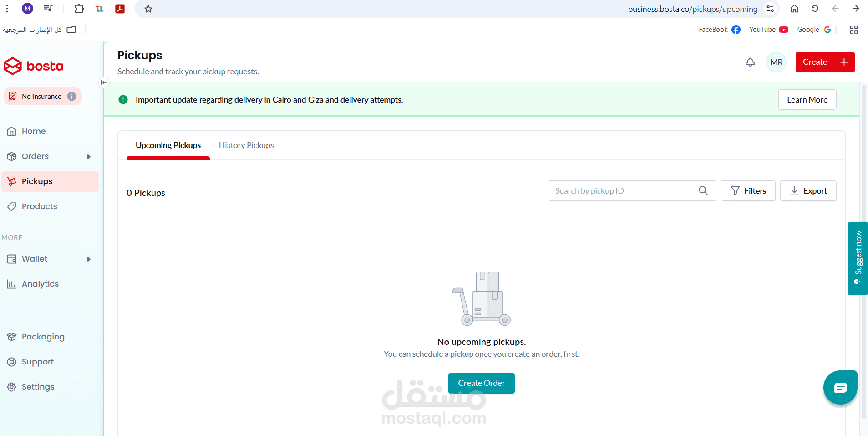
Task: Open the all bookmarks folder
Action: [x=39, y=30]
